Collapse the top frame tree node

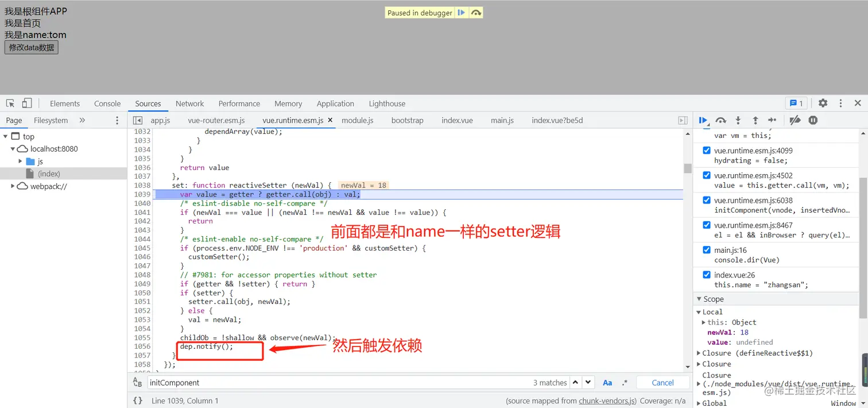click(x=5, y=136)
